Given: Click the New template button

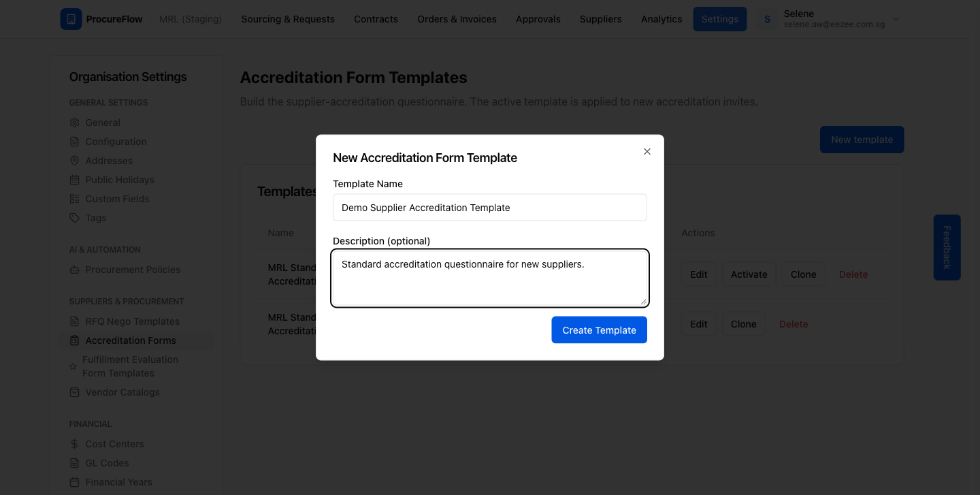Looking at the screenshot, I should click(x=862, y=140).
